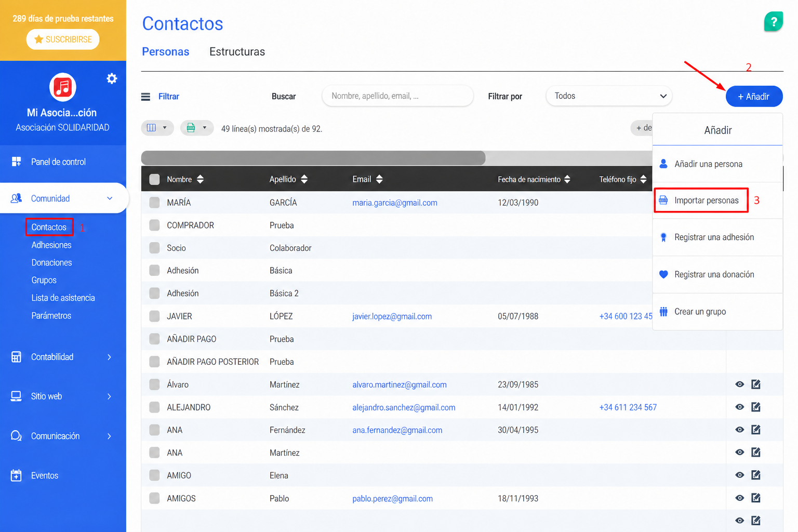Switch to the Personas tab
This screenshot has width=798, height=532.
(x=166, y=51)
